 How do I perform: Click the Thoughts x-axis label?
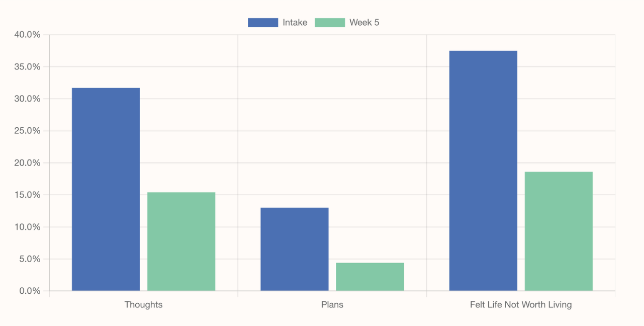click(143, 305)
